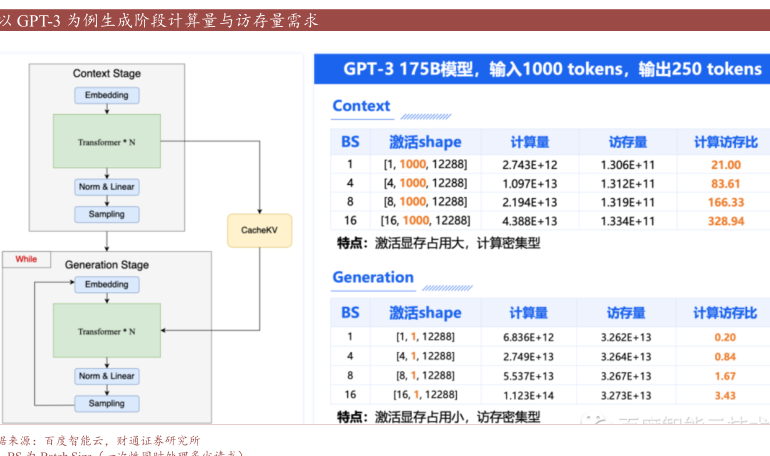Select the Sampling box in Context Stage
The image size is (770, 456).
pyautogui.click(x=107, y=215)
